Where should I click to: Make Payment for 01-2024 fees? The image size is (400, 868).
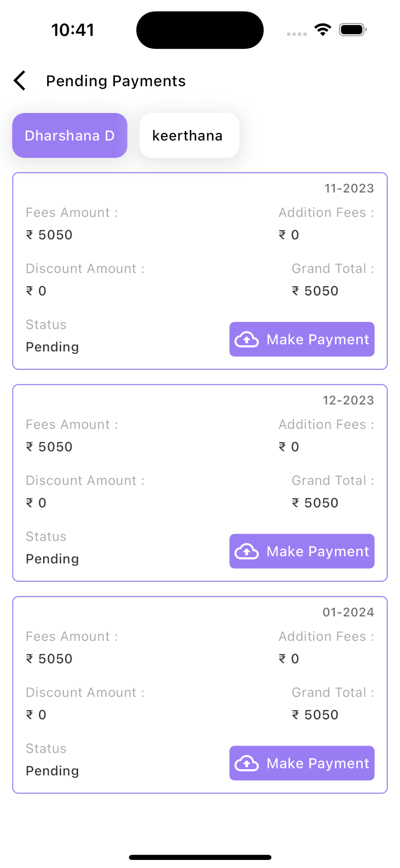click(302, 763)
